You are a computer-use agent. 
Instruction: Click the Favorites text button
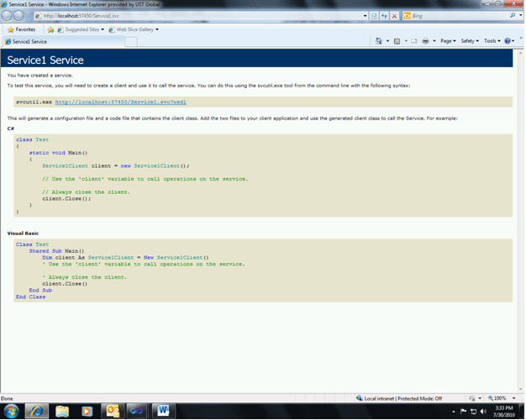click(25, 29)
